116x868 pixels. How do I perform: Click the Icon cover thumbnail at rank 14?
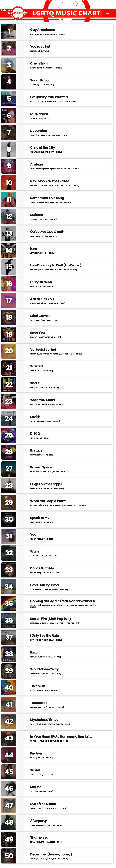[9, 250]
